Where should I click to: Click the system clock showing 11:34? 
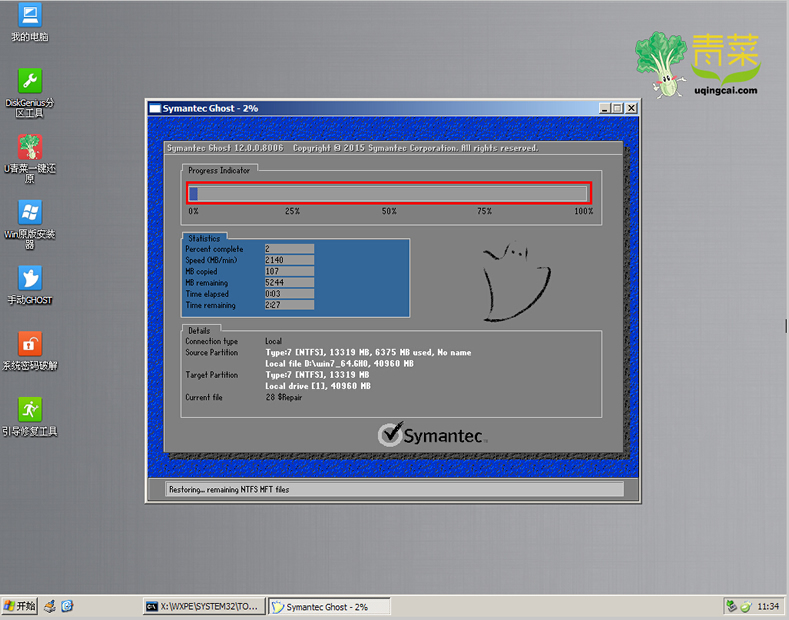768,606
